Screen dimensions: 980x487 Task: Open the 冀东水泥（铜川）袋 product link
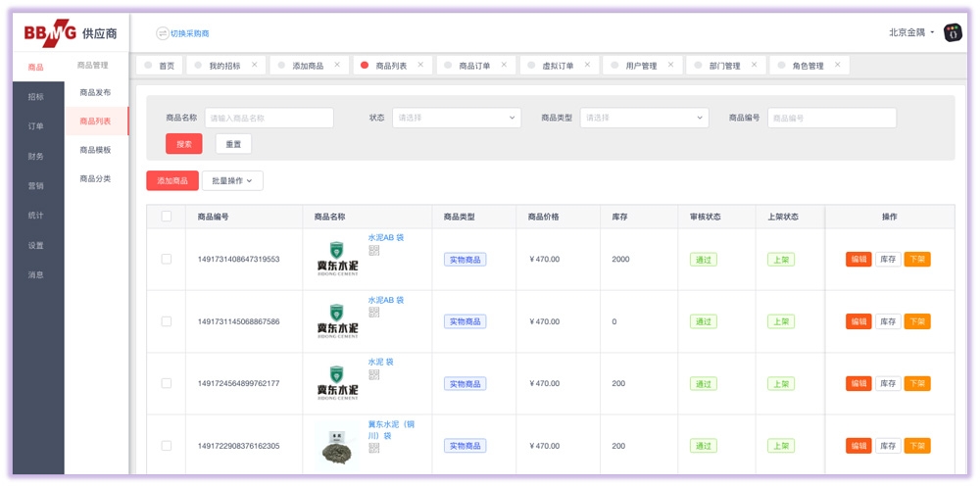[391, 429]
